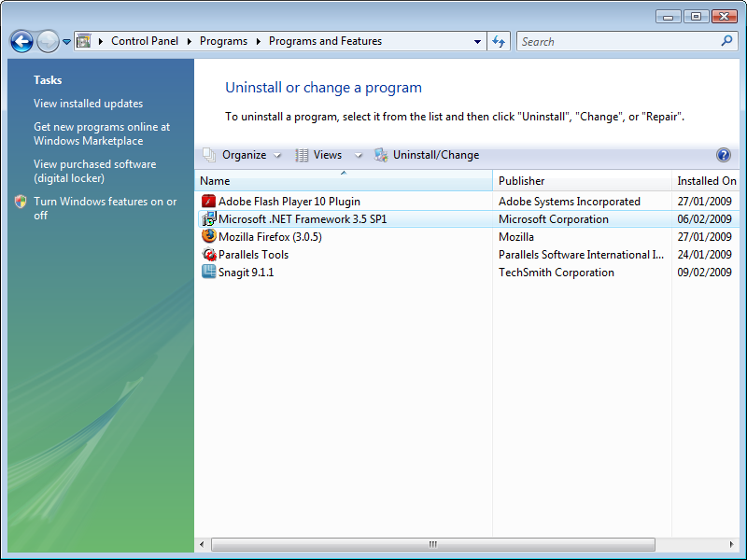The width and height of the screenshot is (747, 560).
Task: Go to Programs breadcrumb
Action: [223, 41]
